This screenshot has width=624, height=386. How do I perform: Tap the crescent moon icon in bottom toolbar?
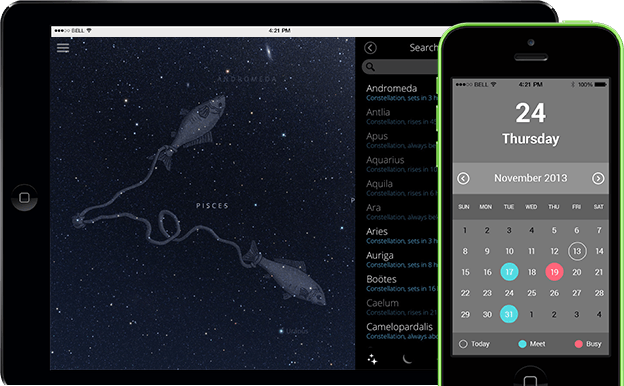[407, 359]
